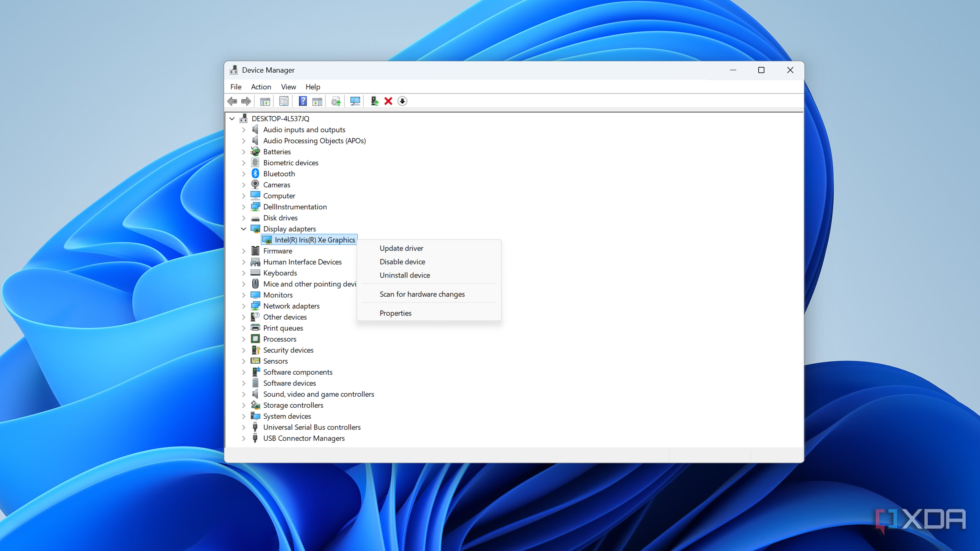Click the Scan for hardware changes toolbar icon
This screenshot has height=551, width=980.
[355, 101]
